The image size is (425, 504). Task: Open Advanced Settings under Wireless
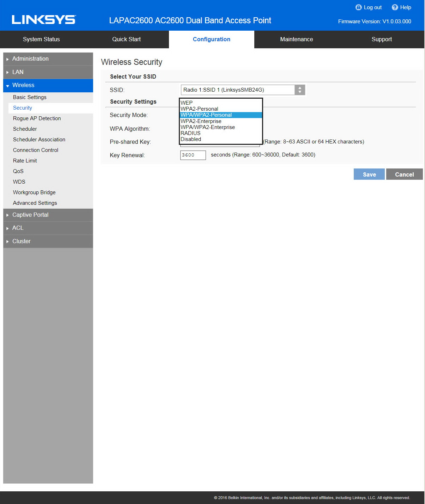tap(35, 203)
